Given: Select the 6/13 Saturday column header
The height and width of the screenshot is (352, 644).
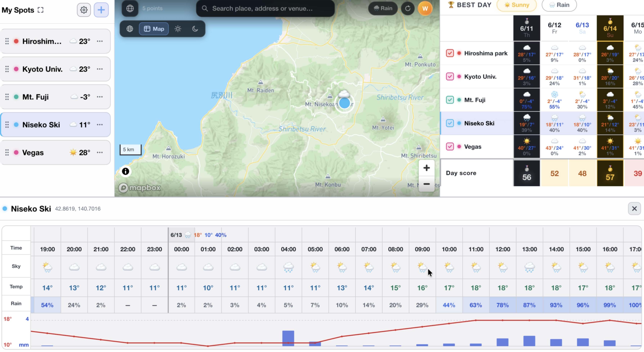Looking at the screenshot, I should pyautogui.click(x=582, y=28).
